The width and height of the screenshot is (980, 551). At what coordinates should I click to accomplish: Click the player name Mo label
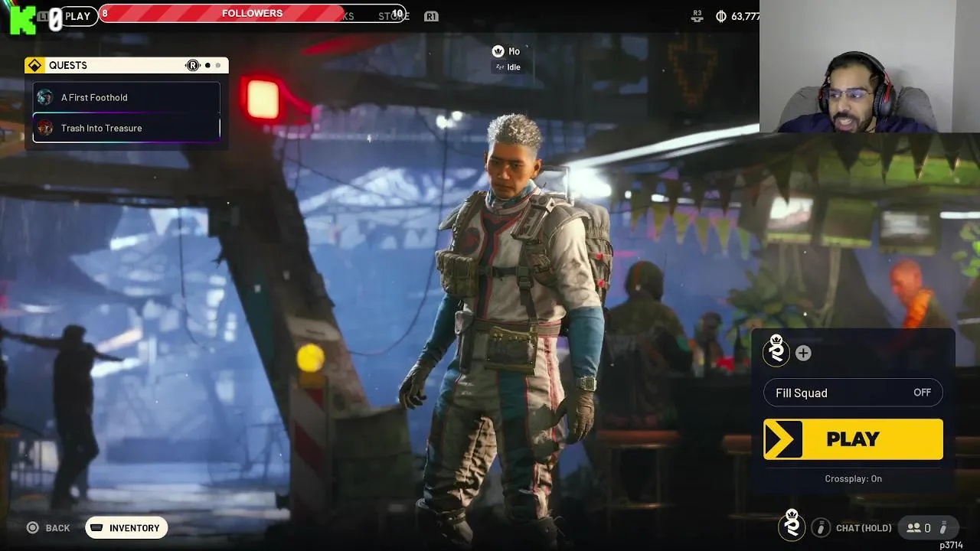point(514,51)
